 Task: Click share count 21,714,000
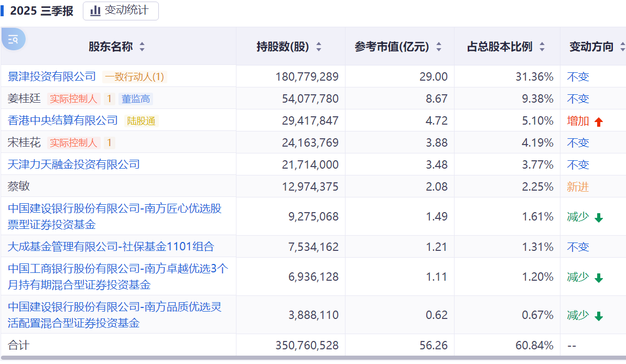click(310, 164)
